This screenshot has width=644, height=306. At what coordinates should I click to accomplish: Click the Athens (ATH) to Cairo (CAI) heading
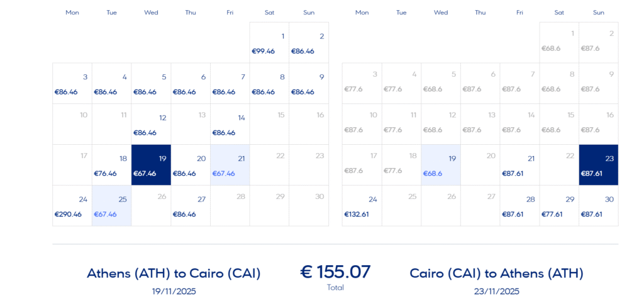pos(174,273)
